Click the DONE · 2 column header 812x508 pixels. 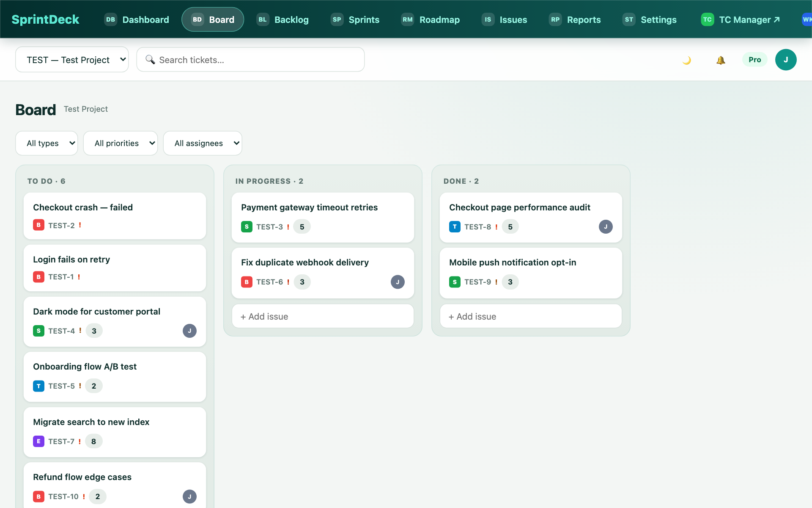pyautogui.click(x=461, y=181)
